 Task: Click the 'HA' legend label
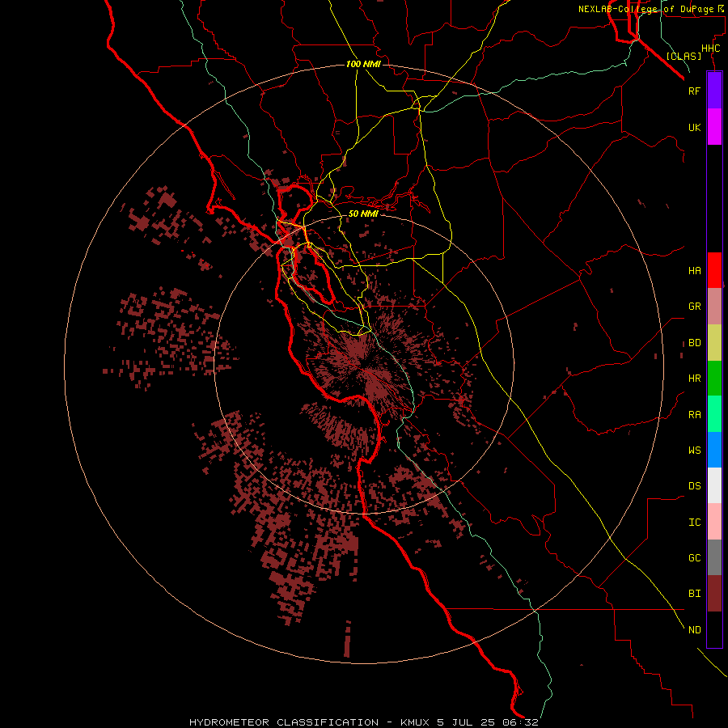[694, 271]
